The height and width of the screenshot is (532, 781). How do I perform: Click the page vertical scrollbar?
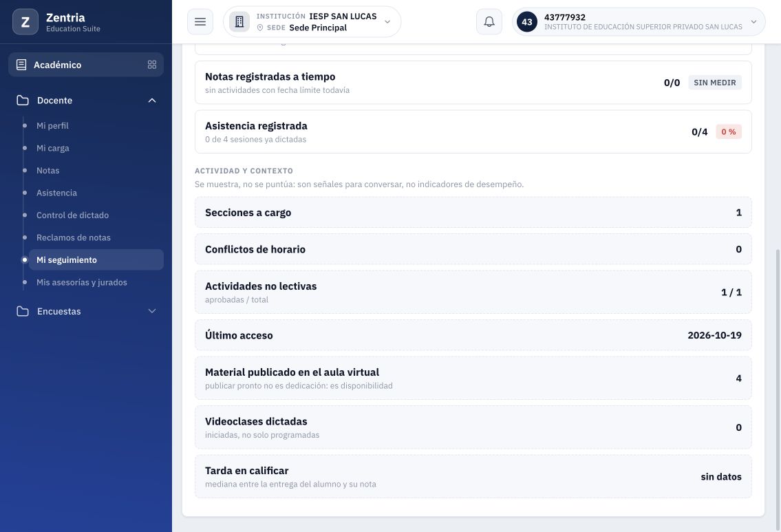pos(777,389)
